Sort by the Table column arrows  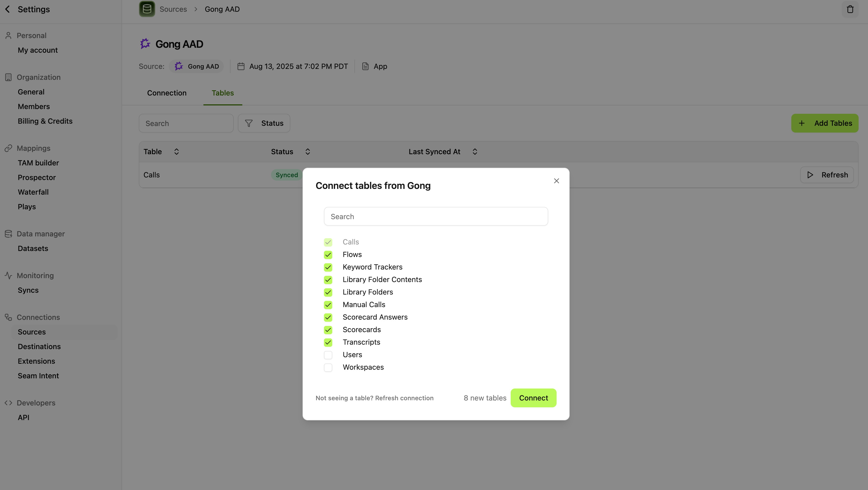point(176,152)
